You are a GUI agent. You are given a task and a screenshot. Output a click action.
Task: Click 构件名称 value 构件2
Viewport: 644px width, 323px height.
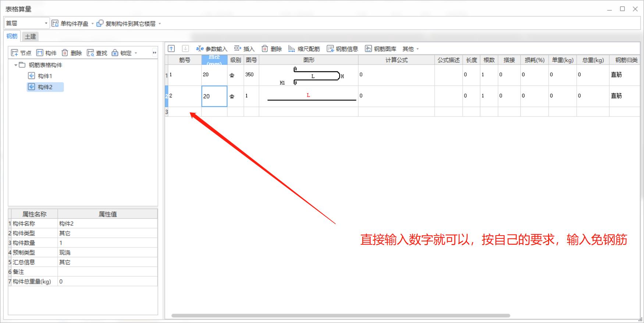[x=108, y=223]
